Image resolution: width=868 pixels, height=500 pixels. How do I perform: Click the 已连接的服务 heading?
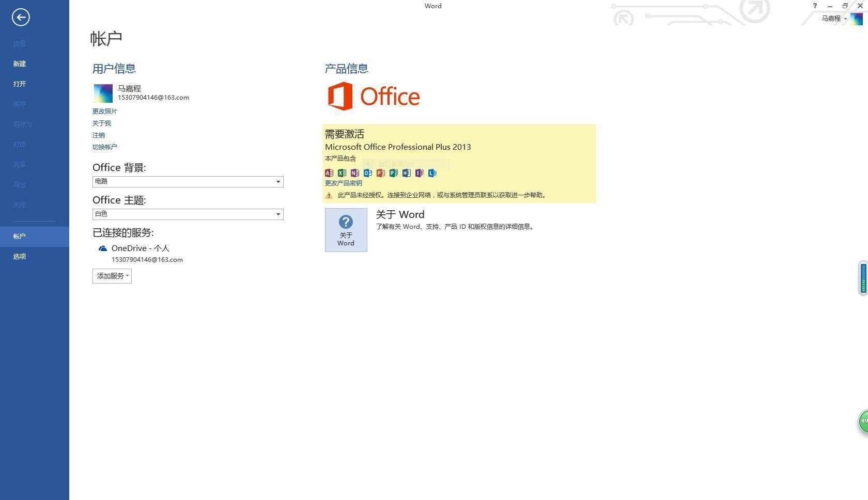123,233
